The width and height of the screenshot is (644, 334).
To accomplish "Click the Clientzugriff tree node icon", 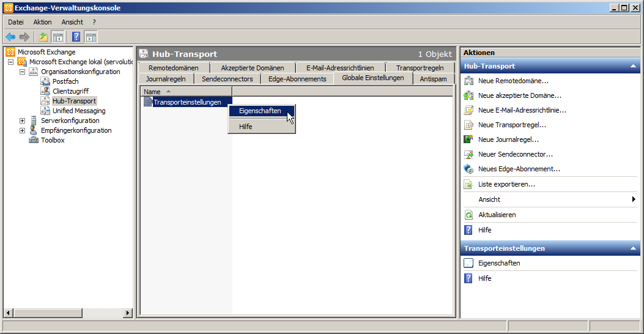I will pos(45,91).
